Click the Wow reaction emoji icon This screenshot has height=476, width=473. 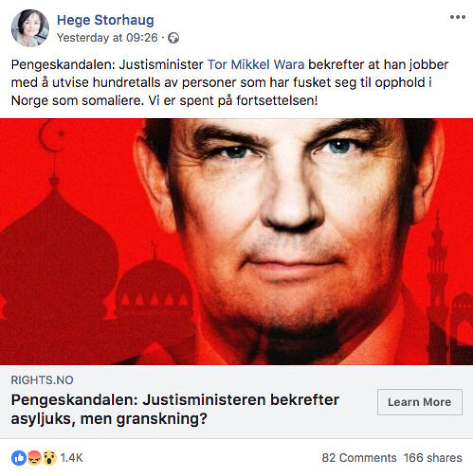click(50, 458)
